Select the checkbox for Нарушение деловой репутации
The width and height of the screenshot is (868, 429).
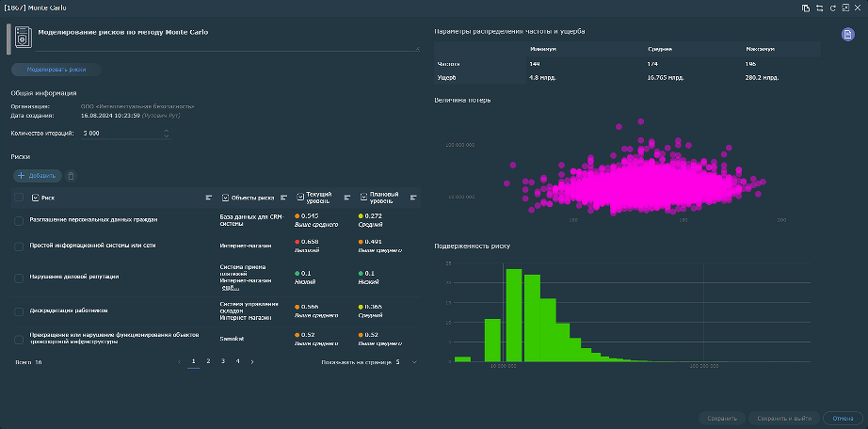19,278
